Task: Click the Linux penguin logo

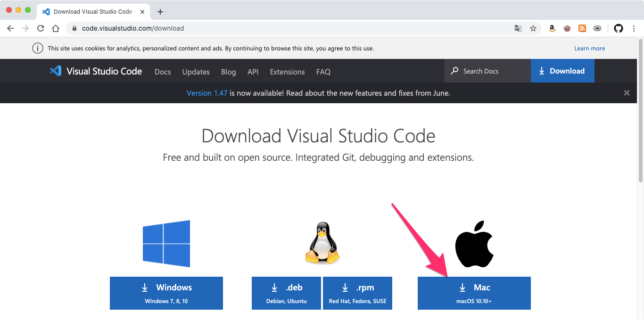Action: [x=322, y=243]
